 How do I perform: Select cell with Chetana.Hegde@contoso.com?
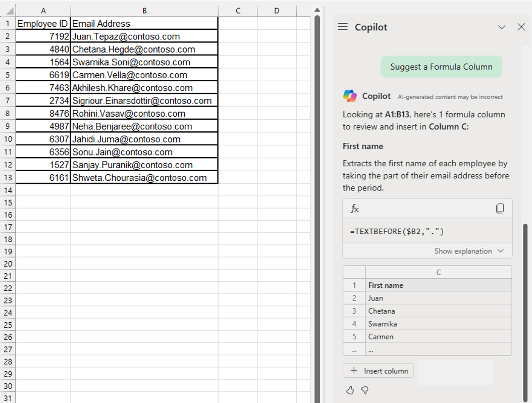144,49
